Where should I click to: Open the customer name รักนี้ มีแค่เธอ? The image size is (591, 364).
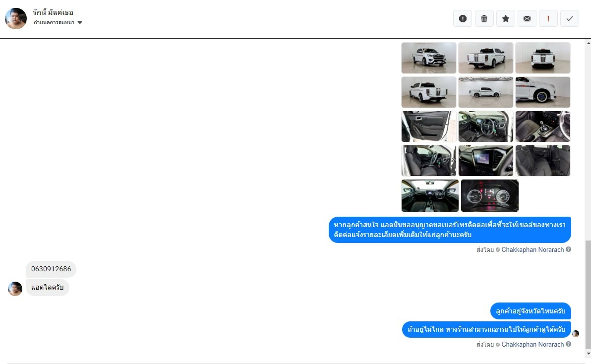(53, 12)
